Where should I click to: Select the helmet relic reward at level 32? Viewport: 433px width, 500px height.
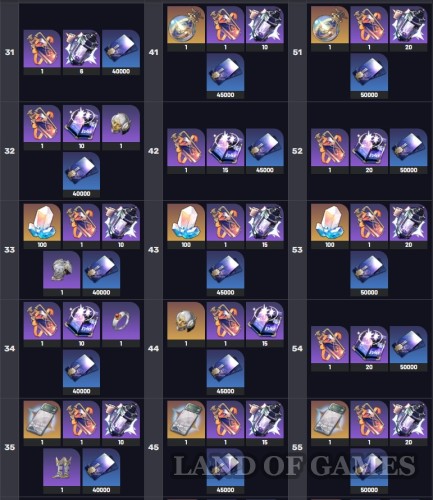[121, 127]
